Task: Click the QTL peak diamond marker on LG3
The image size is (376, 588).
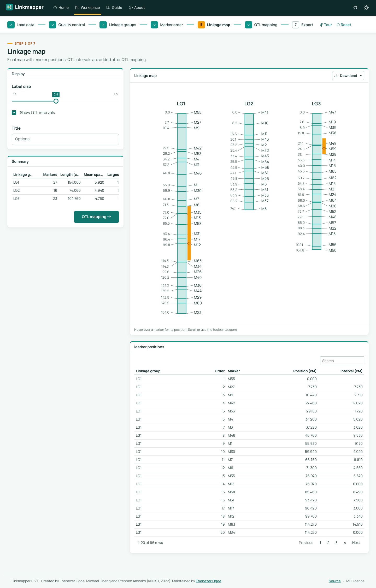Action: click(324, 149)
